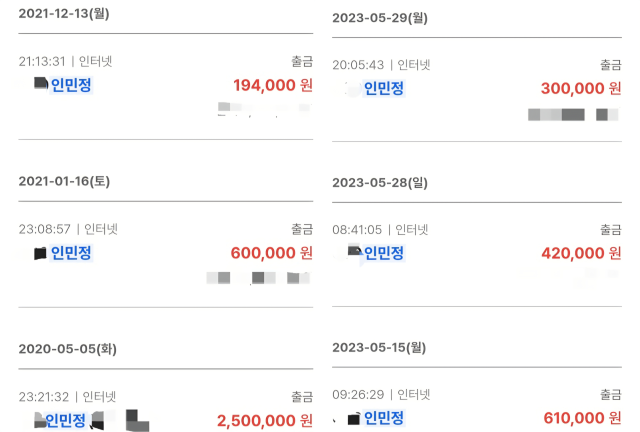This screenshot has width=640, height=432.
Task: Click the bank icon on the 420,000원 transaction
Action: [354, 251]
